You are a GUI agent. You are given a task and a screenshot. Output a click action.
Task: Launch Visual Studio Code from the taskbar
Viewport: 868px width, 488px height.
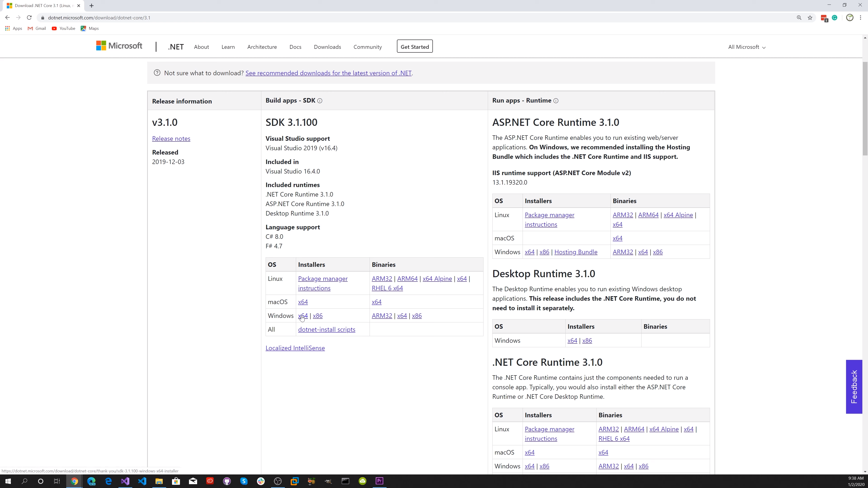[x=142, y=481]
